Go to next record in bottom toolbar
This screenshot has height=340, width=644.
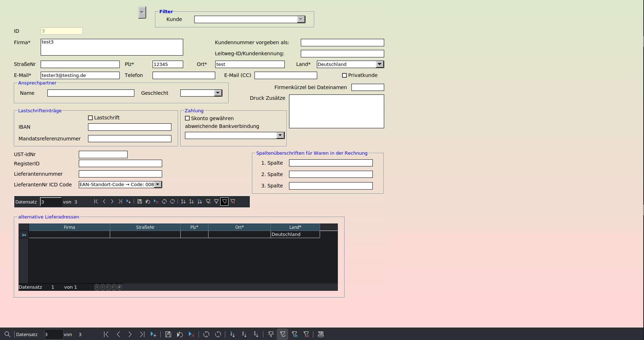coord(130,334)
